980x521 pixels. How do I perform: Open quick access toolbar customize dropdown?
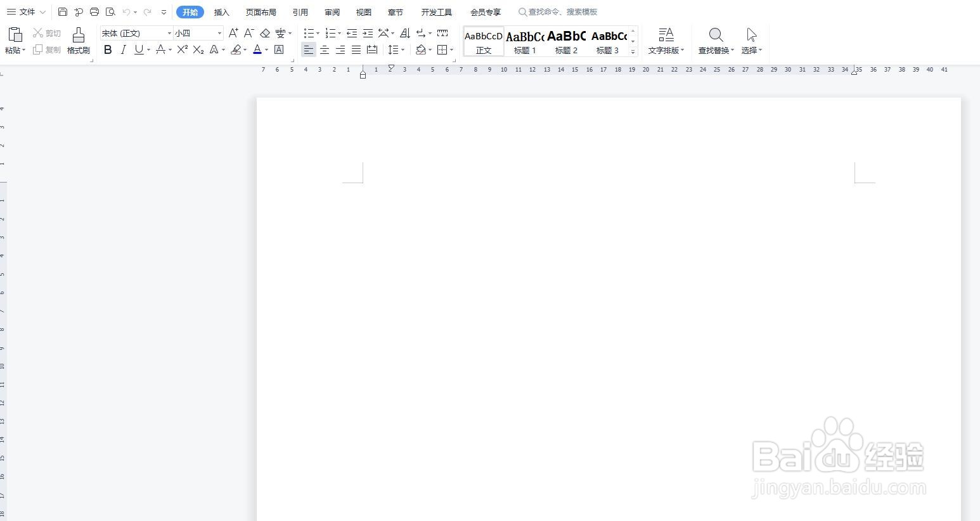point(164,12)
